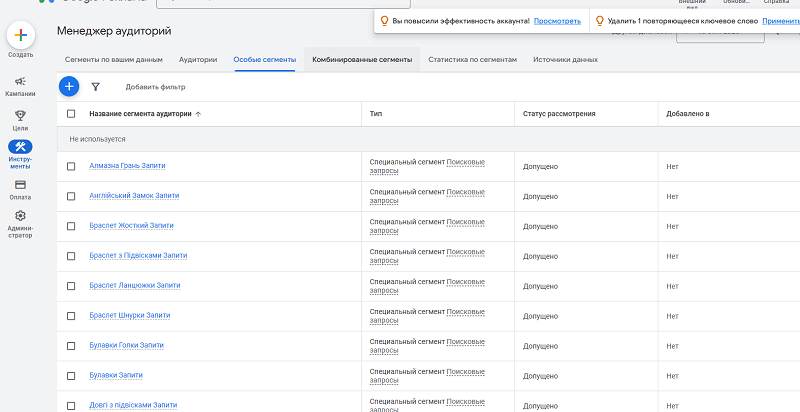Image resolution: width=800 pixels, height=412 pixels.
Task: Click Допущено status in Алмазна Грань row
Action: 540,167
